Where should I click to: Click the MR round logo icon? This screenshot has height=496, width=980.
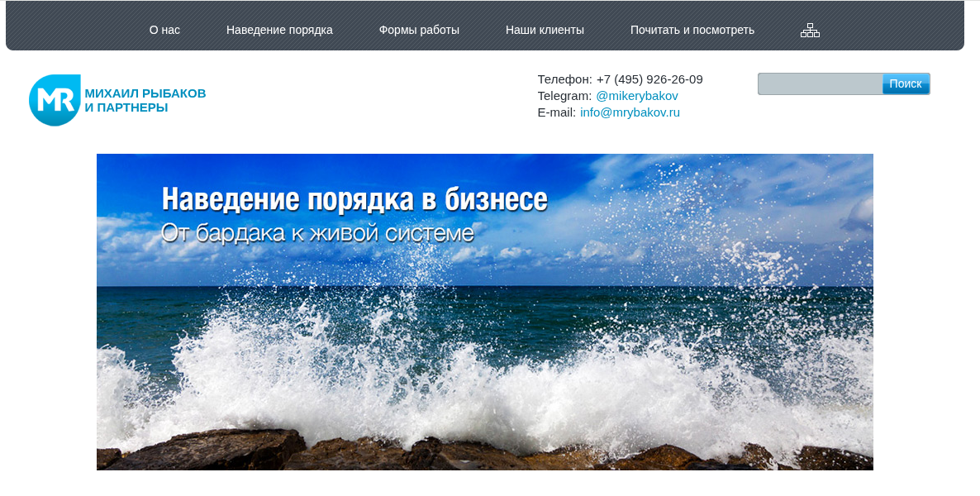(x=55, y=100)
